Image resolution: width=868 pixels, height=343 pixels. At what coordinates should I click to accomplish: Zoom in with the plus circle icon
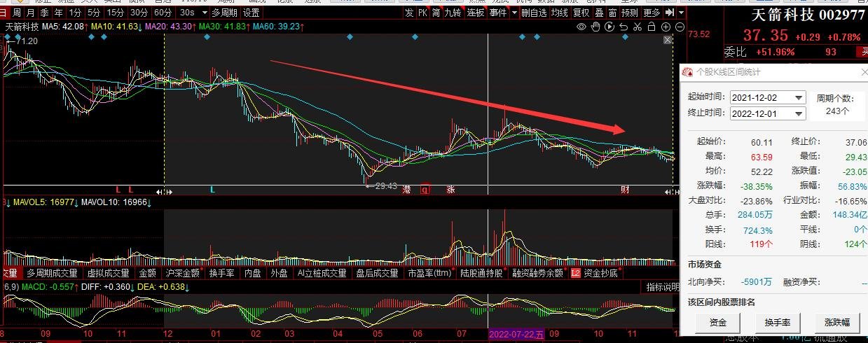[666, 27]
